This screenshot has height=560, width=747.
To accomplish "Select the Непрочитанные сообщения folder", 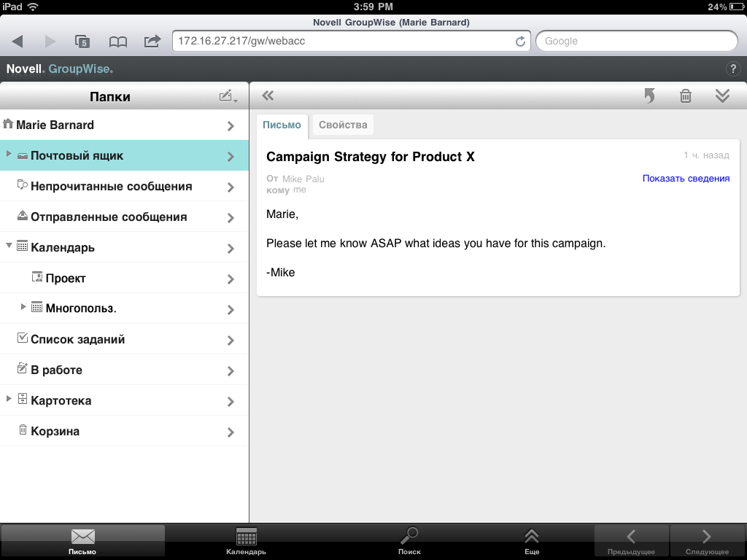I will (124, 186).
